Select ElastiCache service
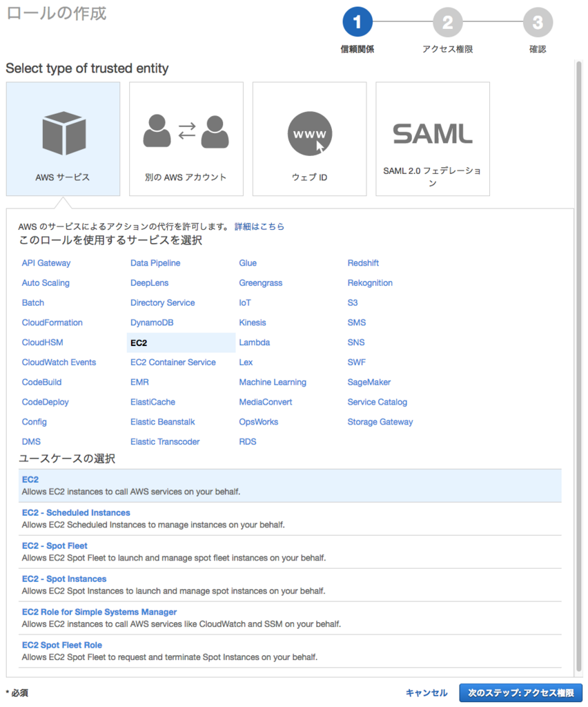Viewport: 588px width, 707px height. (153, 402)
